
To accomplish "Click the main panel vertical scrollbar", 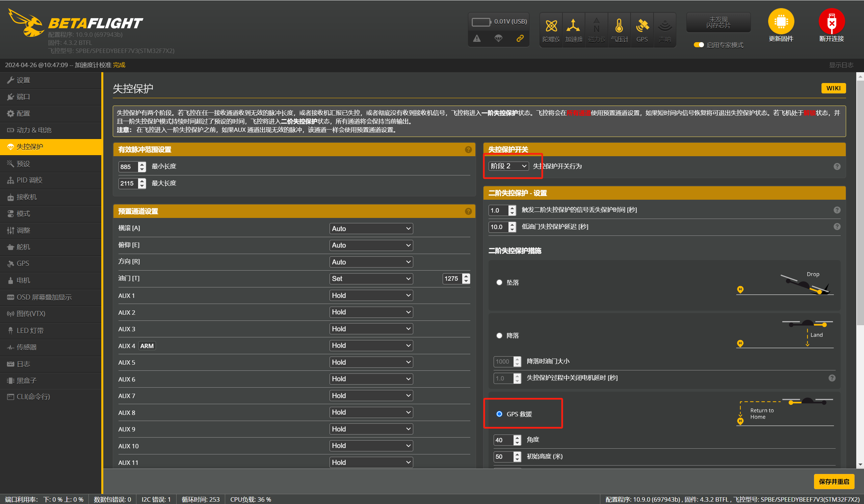I will (x=860, y=203).
